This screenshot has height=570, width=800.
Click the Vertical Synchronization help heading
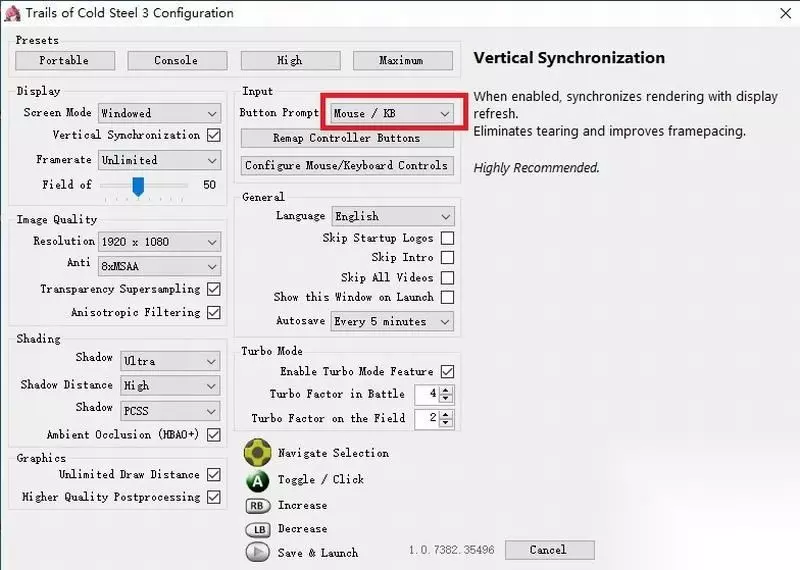point(569,58)
